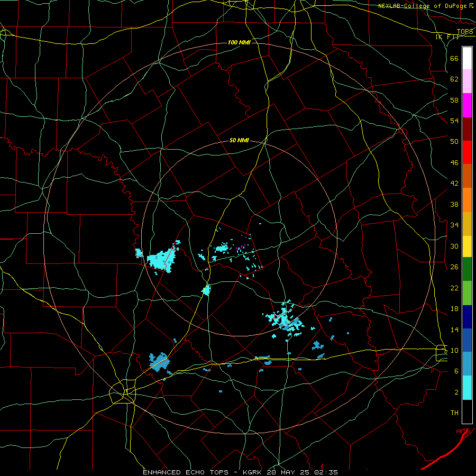Click the gold 34 kft legend swatch
The width and height of the screenshot is (476, 476).
pyautogui.click(x=467, y=224)
